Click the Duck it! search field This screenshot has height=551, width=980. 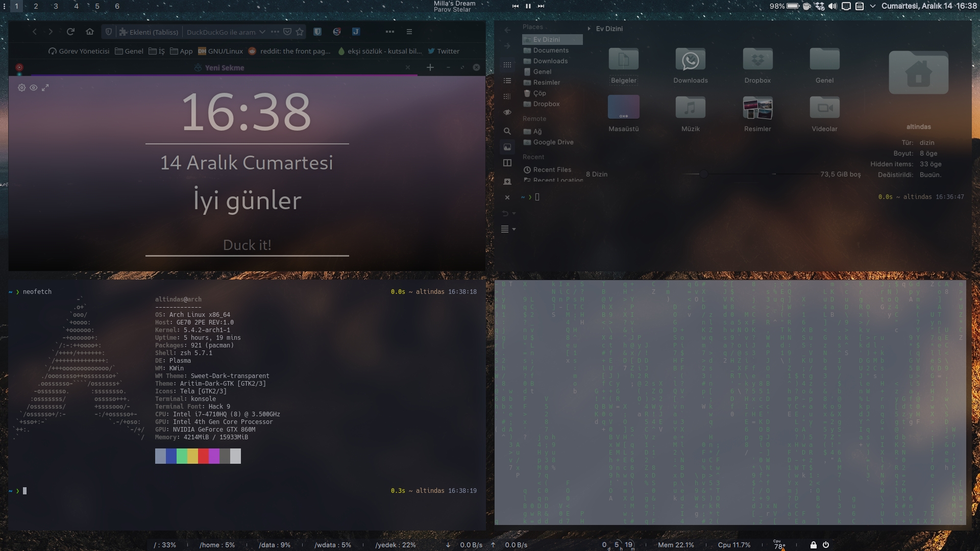click(x=247, y=245)
